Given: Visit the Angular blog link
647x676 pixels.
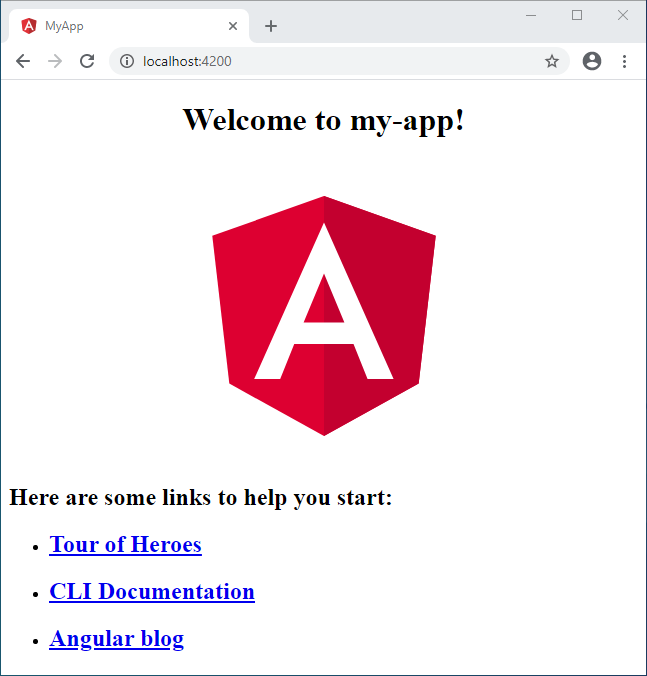Looking at the screenshot, I should 116,638.
